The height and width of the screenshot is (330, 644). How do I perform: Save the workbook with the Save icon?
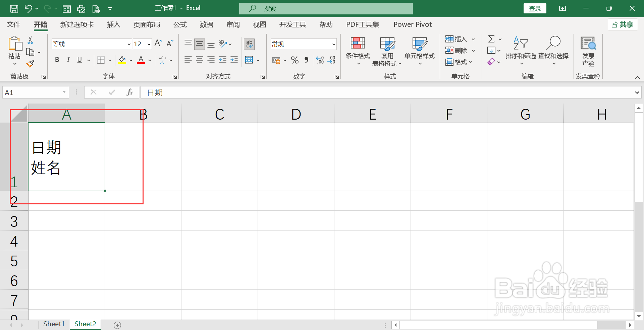(x=14, y=9)
